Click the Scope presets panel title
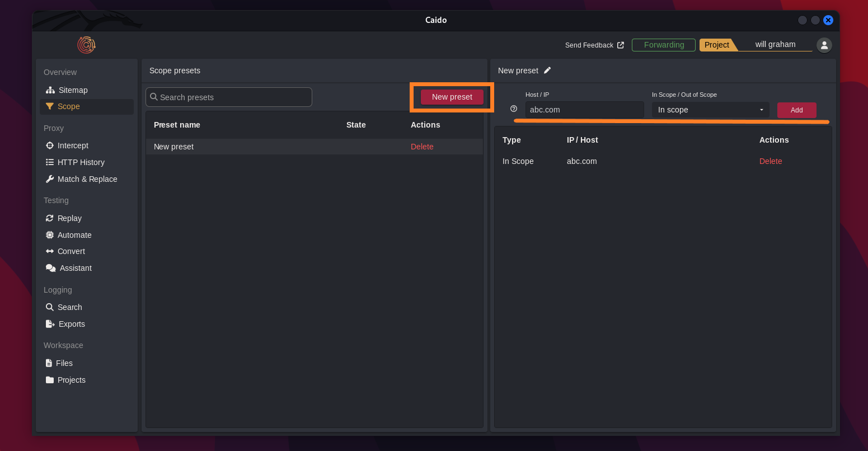 (x=175, y=71)
